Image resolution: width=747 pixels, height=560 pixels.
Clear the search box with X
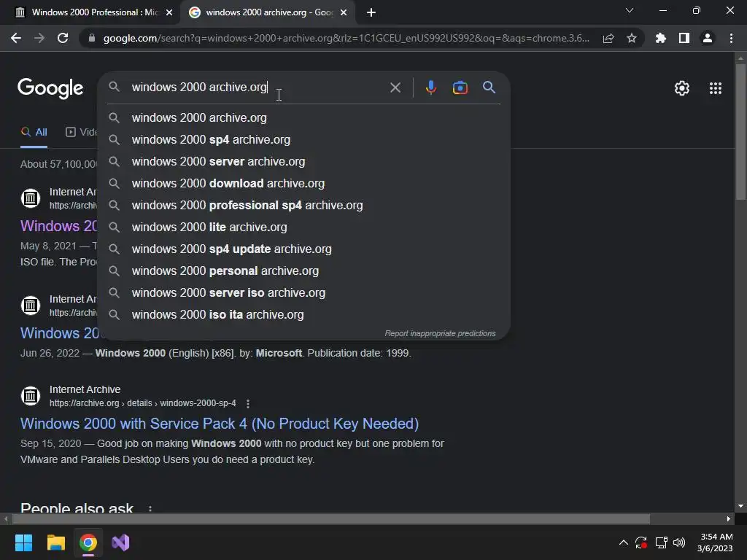tap(395, 87)
